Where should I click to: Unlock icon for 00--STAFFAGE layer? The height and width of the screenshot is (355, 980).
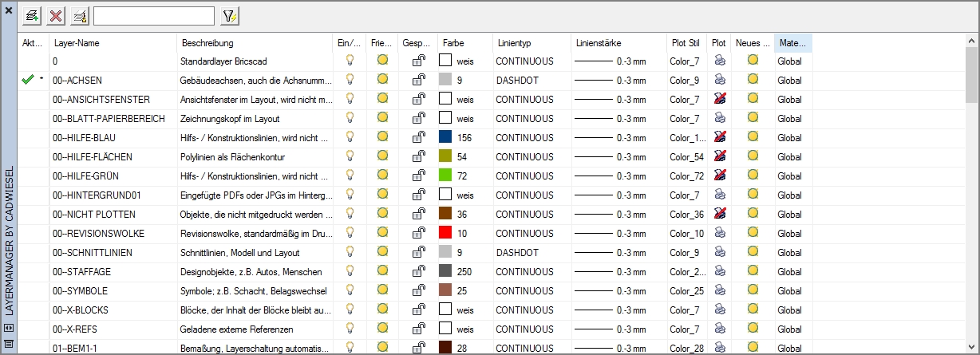[x=418, y=272]
